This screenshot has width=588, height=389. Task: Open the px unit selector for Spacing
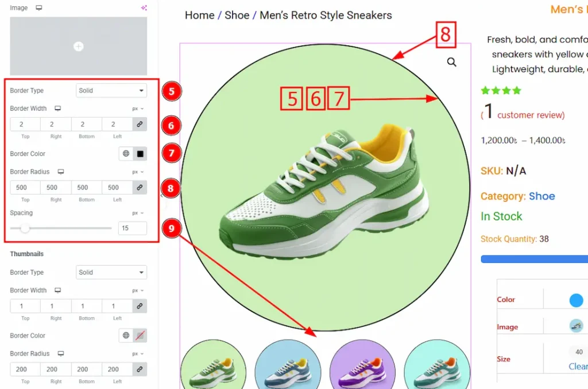pyautogui.click(x=138, y=213)
